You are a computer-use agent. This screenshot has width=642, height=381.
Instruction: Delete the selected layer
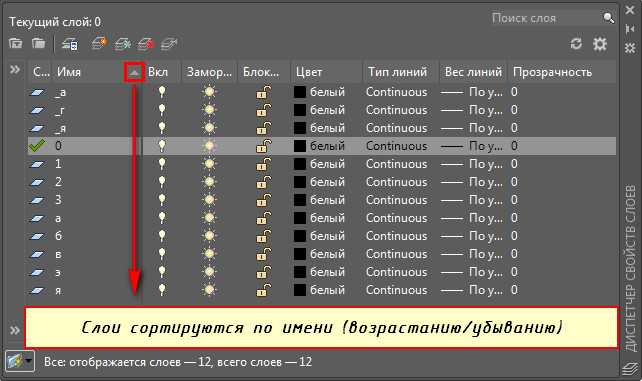[145, 43]
